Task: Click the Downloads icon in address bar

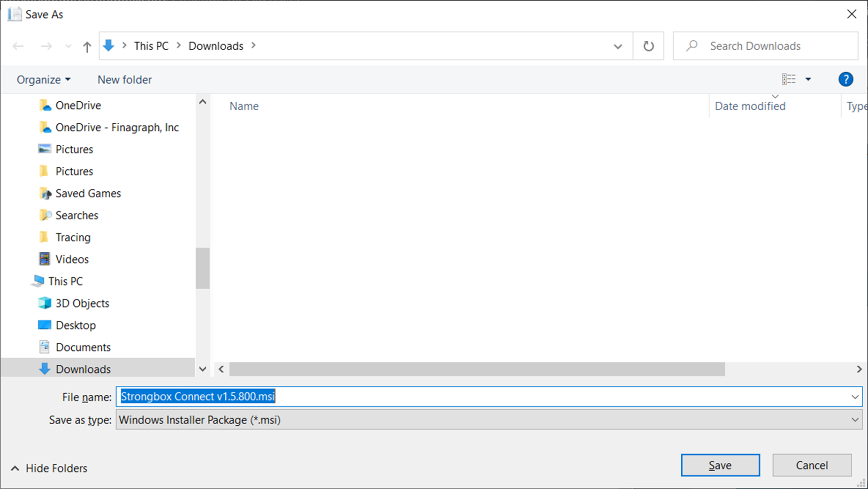Action: click(x=108, y=45)
